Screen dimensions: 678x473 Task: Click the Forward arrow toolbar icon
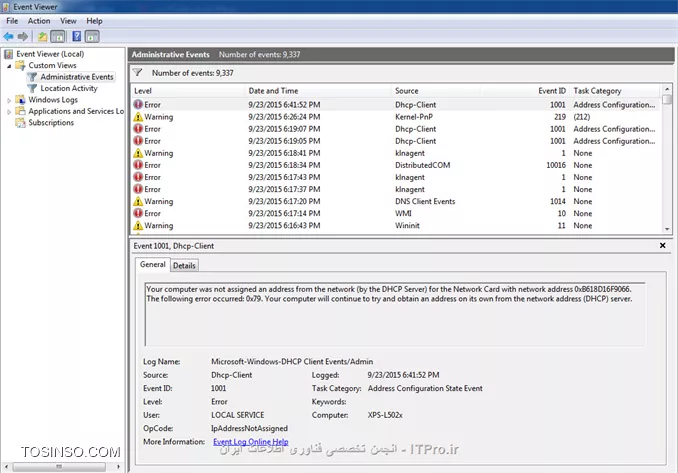(22, 37)
